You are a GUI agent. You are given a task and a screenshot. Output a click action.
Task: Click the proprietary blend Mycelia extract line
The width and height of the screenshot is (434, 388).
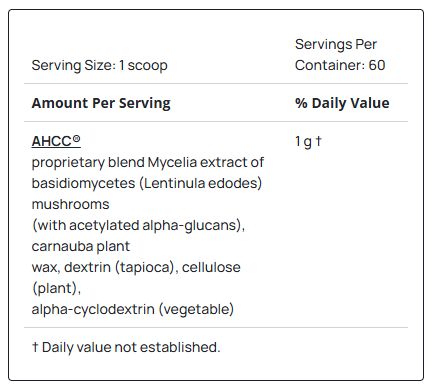point(148,163)
